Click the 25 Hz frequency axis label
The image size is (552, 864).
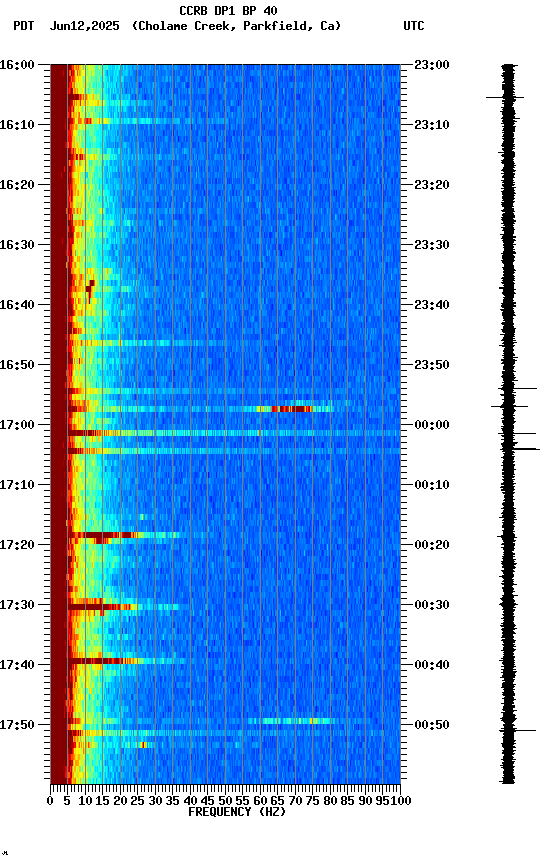pyautogui.click(x=137, y=801)
